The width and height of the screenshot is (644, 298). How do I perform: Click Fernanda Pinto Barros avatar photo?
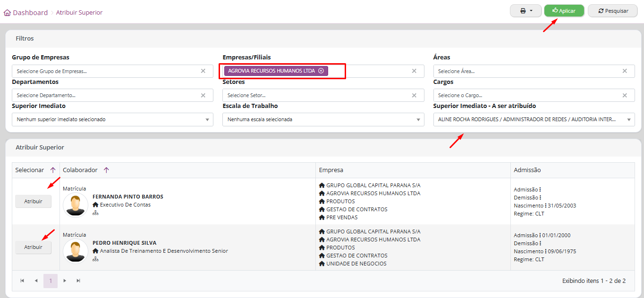pos(76,205)
